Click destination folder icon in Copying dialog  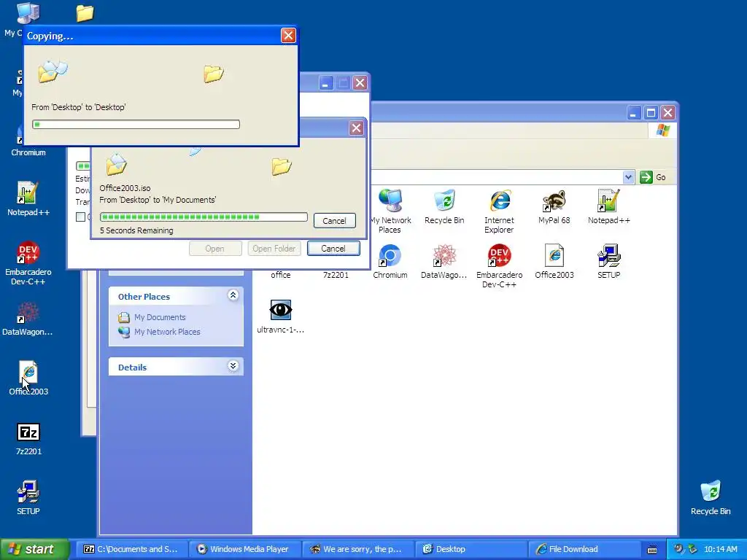[x=214, y=74]
